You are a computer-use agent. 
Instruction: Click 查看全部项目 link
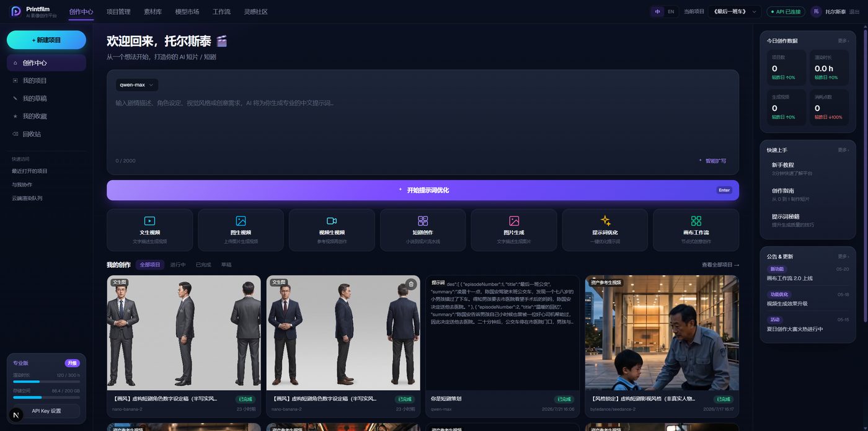pyautogui.click(x=720, y=265)
